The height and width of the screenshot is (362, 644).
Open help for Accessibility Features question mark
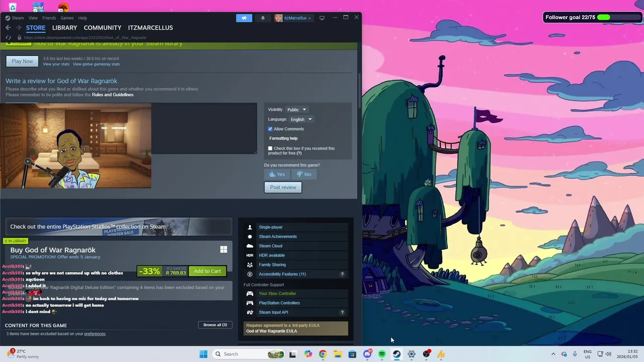tap(342, 274)
